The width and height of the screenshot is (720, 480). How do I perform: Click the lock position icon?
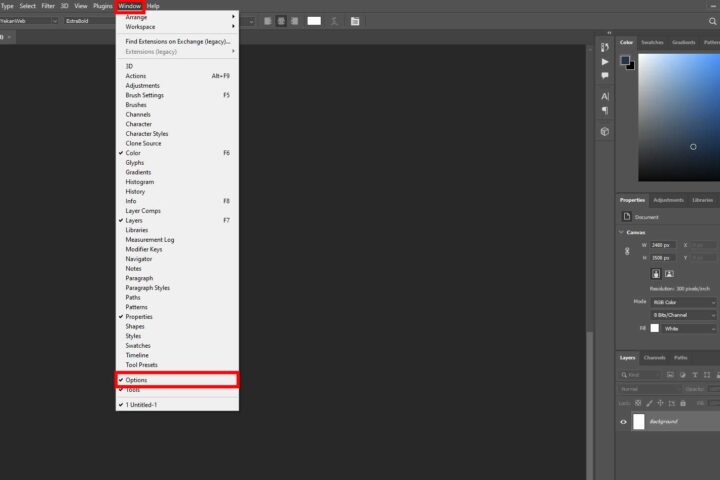660,403
